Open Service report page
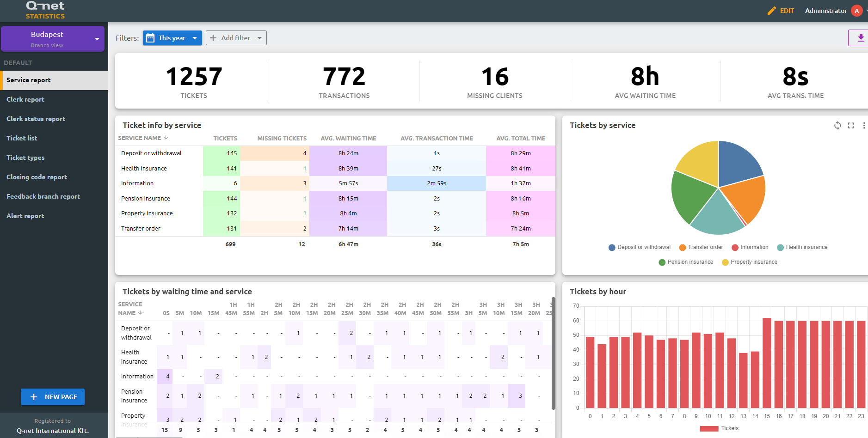868x438 pixels. tap(54, 80)
